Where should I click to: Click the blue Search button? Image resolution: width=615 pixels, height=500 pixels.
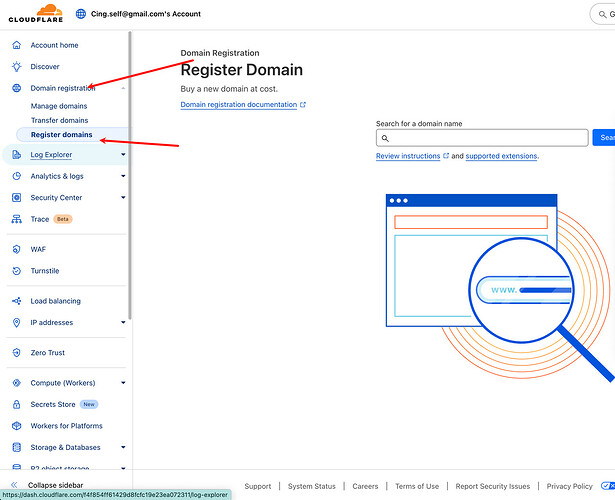[603, 138]
